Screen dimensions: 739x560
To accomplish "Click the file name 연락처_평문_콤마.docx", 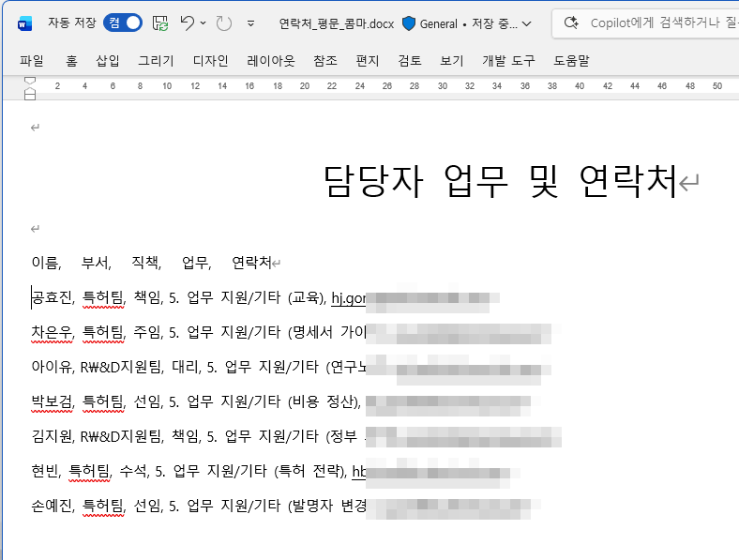I will click(x=336, y=23).
